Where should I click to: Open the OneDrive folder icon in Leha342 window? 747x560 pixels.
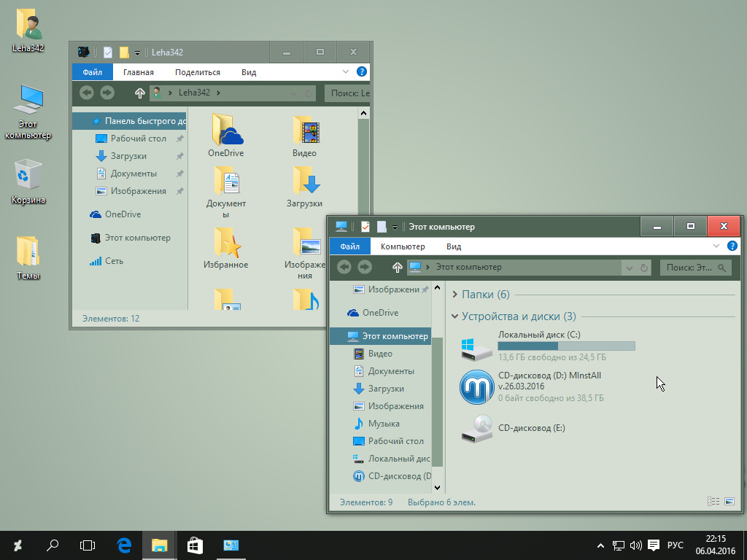pyautogui.click(x=225, y=131)
